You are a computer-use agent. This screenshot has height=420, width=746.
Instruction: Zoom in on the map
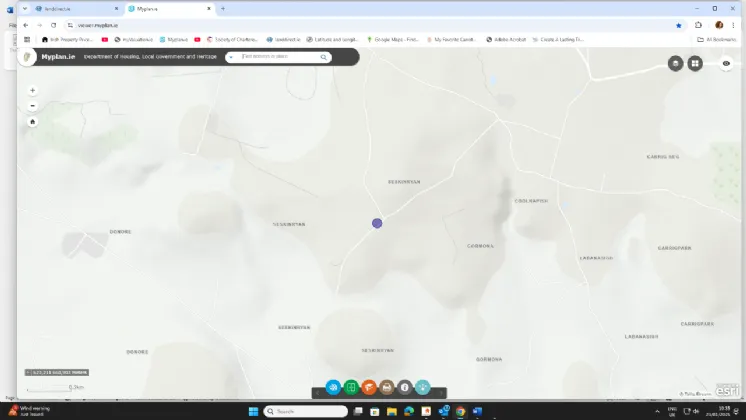pos(33,90)
